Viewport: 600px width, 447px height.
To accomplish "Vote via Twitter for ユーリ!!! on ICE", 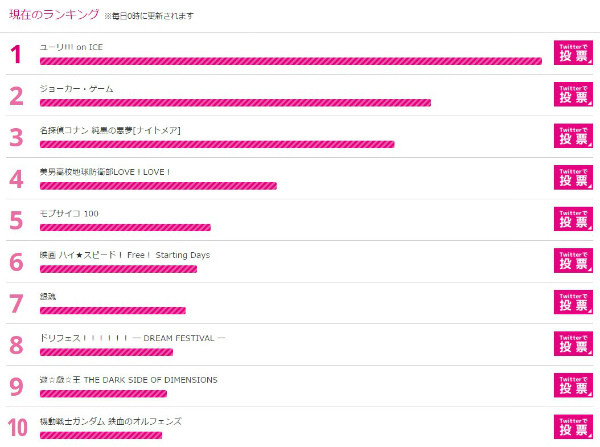I will coord(573,53).
